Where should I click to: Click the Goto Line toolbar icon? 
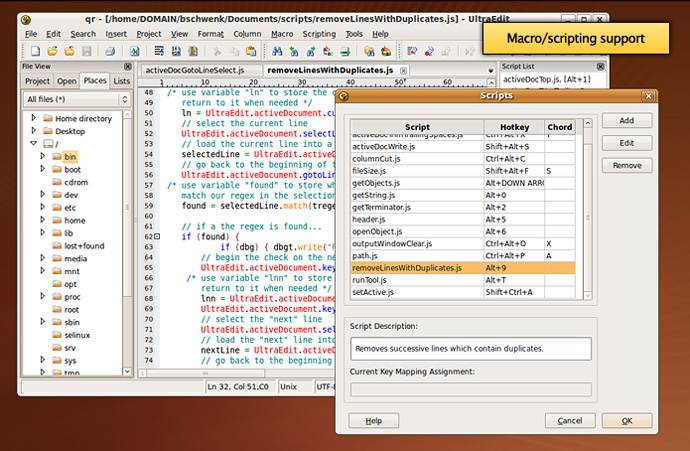[345, 51]
